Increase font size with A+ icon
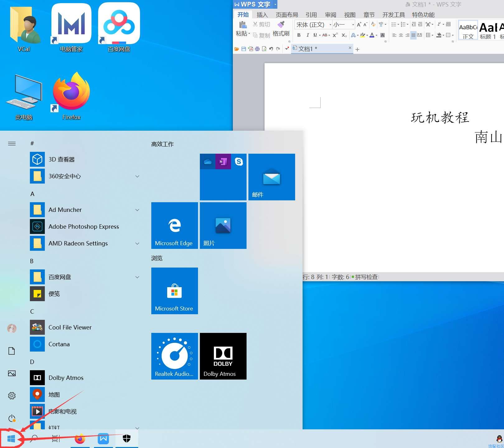 pos(359,24)
